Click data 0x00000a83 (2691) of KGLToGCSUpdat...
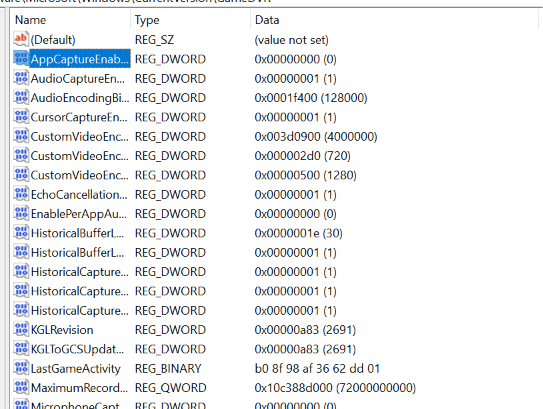 pyautogui.click(x=305, y=349)
